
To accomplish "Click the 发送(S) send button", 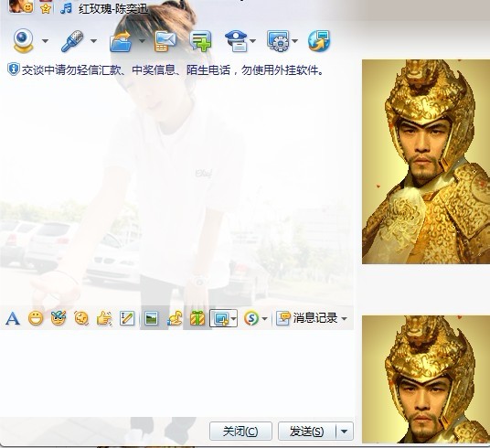I will click(307, 432).
